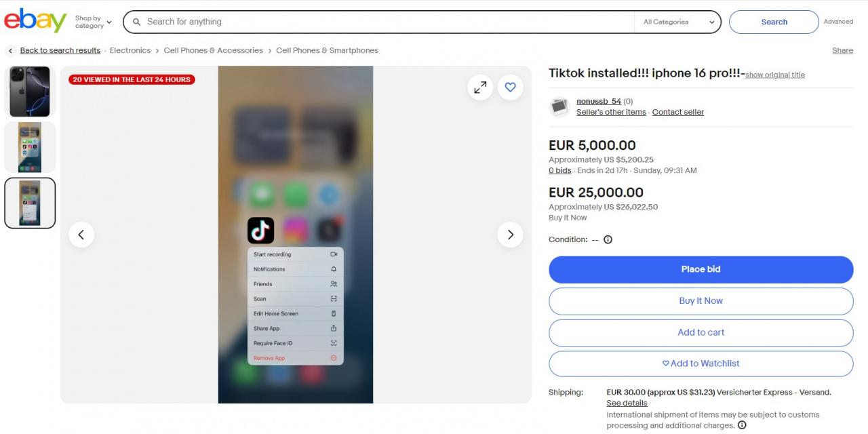Expand the listing image to fullscreen
Screen dimensions: 868x434
480,87
